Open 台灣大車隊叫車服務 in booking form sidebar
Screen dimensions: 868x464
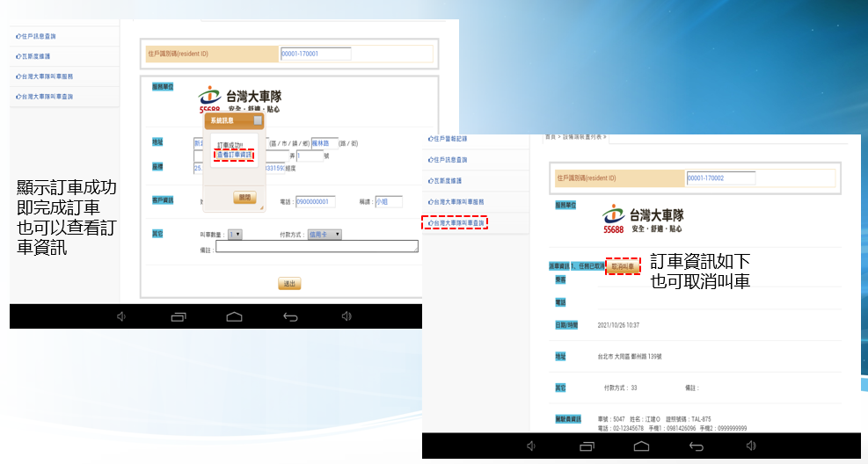coord(44,76)
